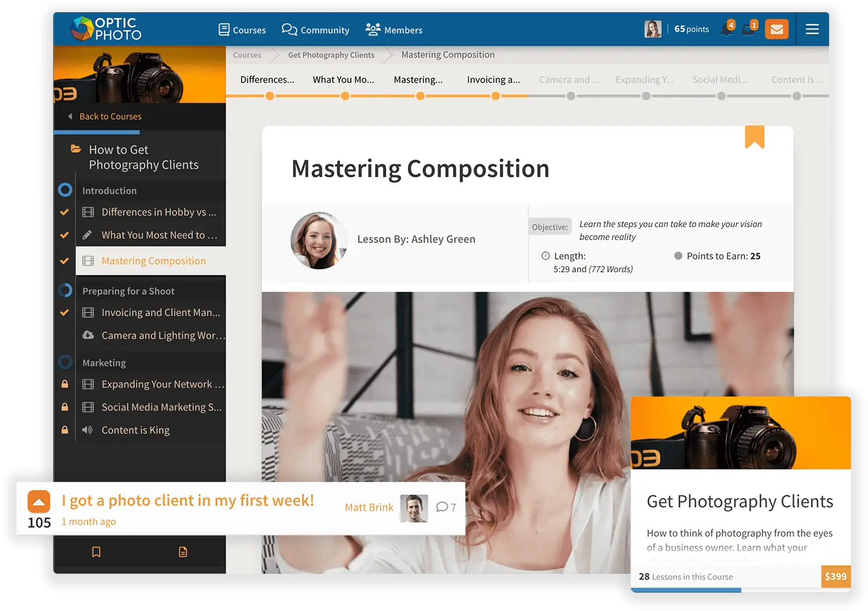Click the Back to Courses link
Screen dimensions: 868x611
click(x=110, y=116)
